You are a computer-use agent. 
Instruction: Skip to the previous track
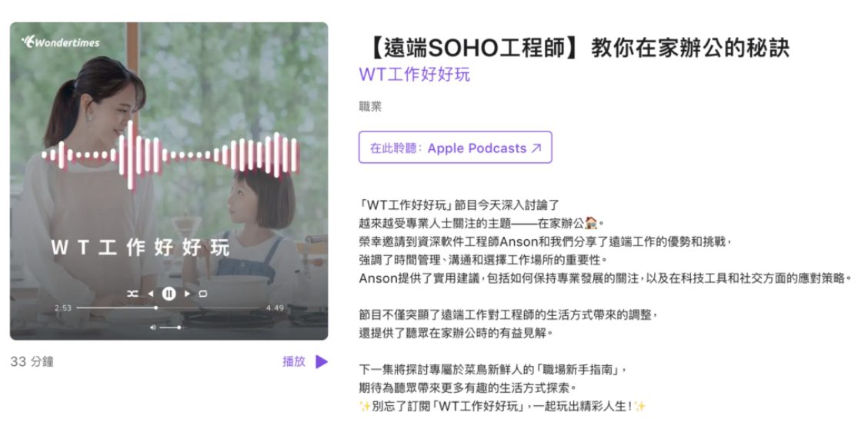pyautogui.click(x=150, y=294)
